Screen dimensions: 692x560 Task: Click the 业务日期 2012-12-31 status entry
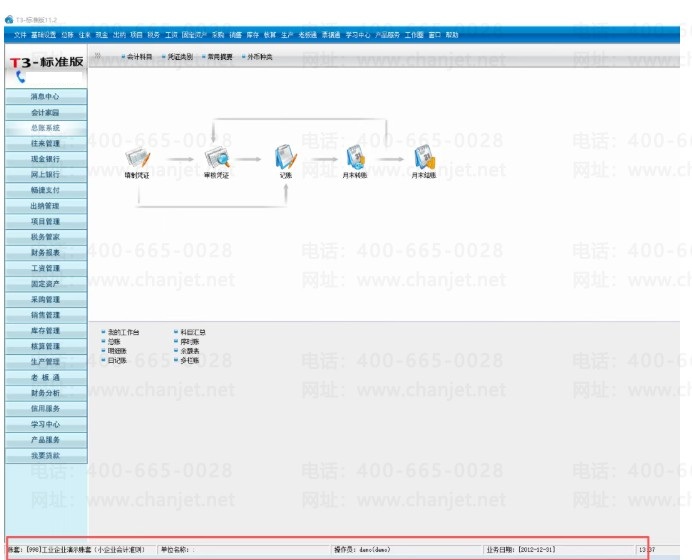click(521, 549)
